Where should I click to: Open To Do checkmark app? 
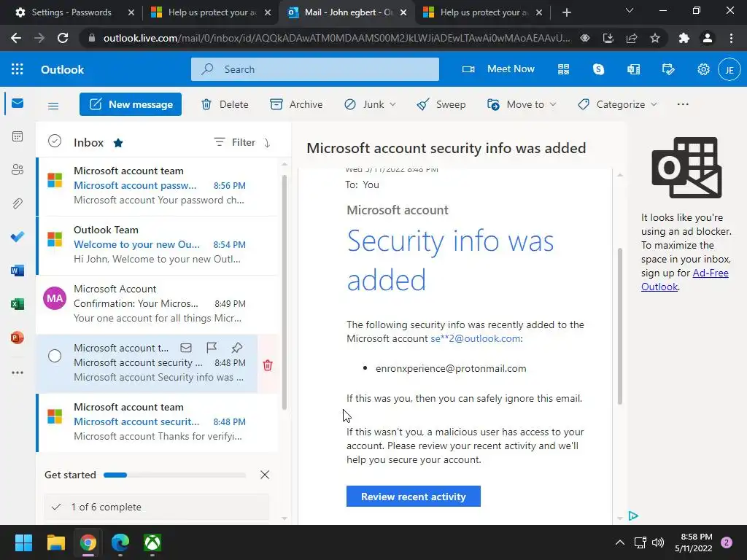pos(18,237)
